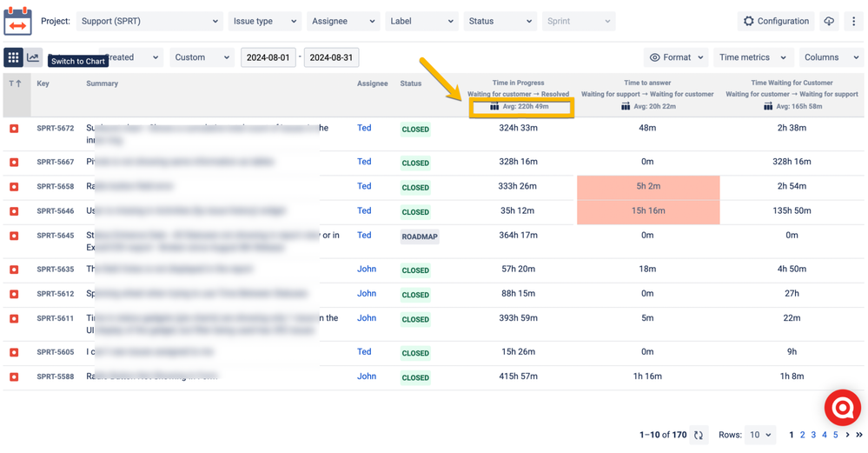Click the 415h 57m time value
Viewport: 868px width, 453px height.
518,376
